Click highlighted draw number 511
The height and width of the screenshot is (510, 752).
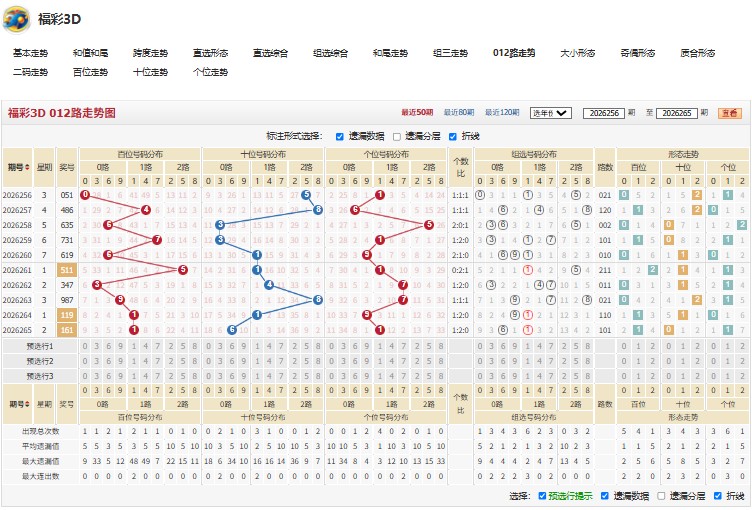click(x=67, y=270)
